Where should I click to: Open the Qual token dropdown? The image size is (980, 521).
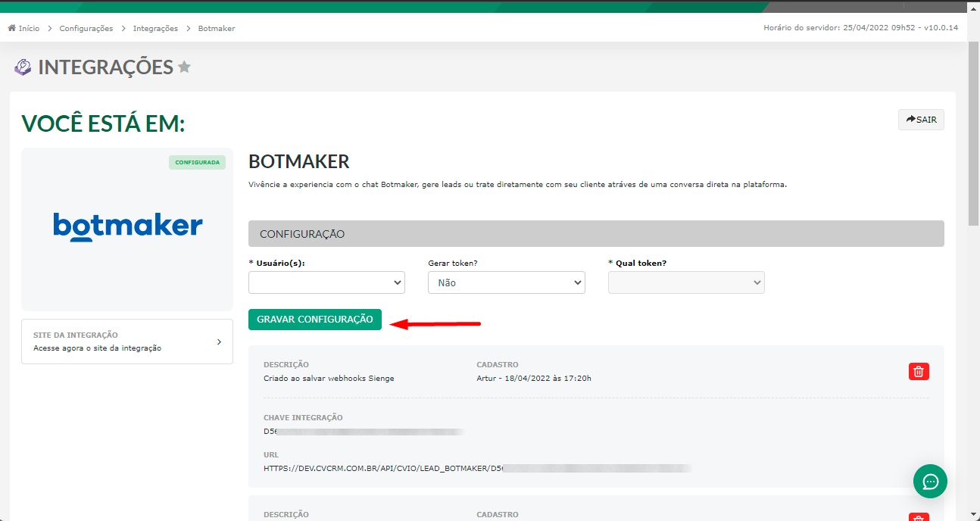click(686, 282)
